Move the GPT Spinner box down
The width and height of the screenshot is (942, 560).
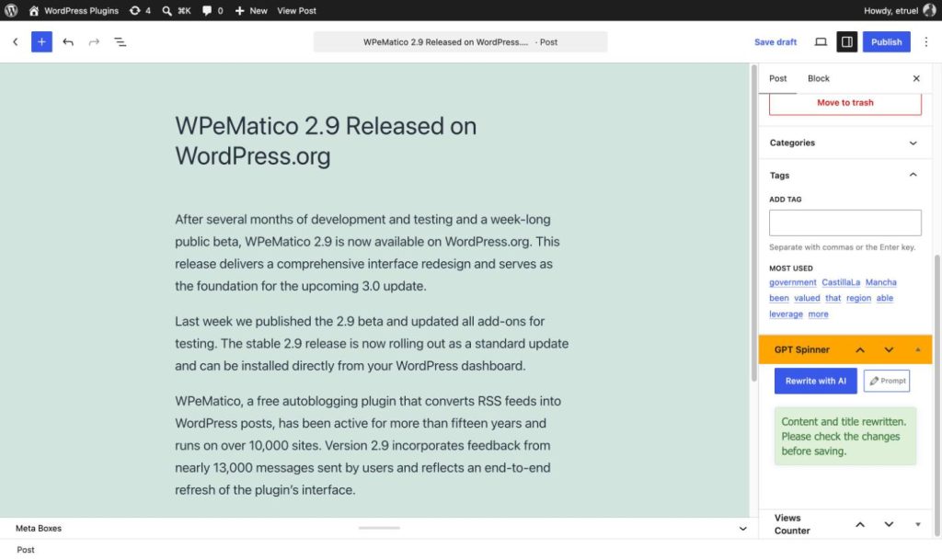coord(889,350)
